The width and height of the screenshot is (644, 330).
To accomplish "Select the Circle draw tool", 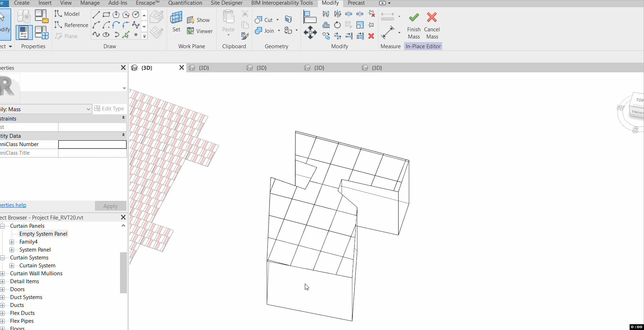I will (136, 15).
